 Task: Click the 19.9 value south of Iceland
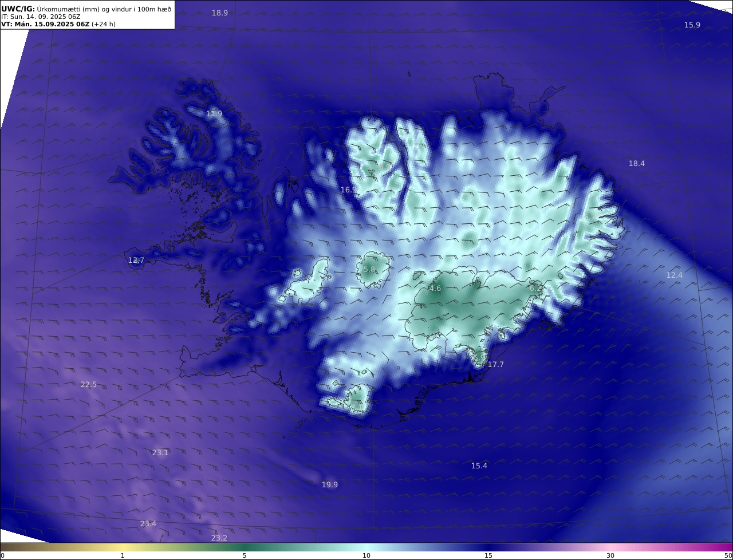click(x=330, y=484)
